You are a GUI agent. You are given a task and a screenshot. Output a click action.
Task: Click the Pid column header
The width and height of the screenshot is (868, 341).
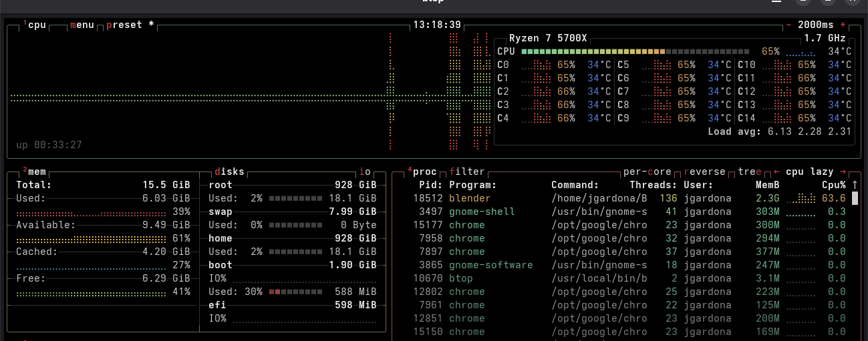(431, 185)
